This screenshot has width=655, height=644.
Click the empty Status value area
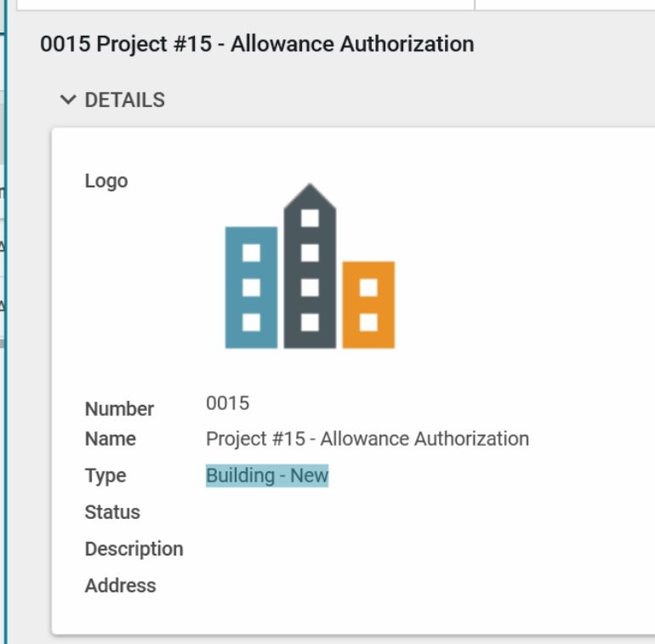pyautogui.click(x=340, y=513)
